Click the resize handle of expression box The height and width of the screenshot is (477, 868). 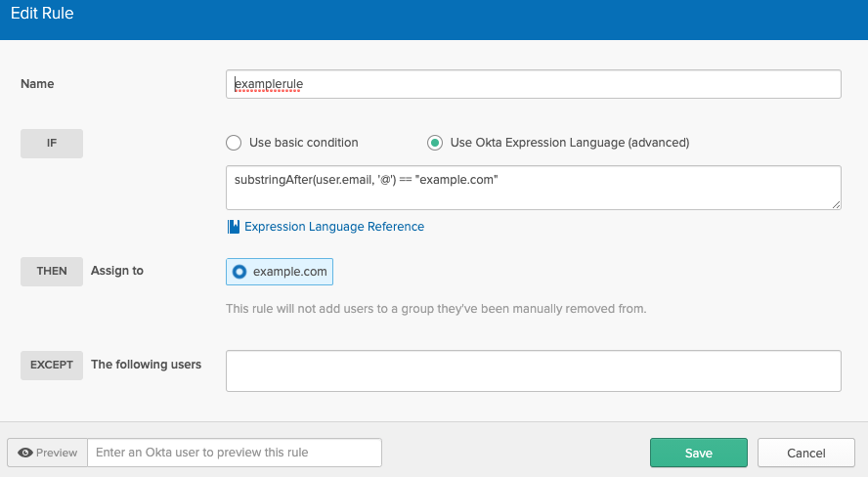pos(836,204)
